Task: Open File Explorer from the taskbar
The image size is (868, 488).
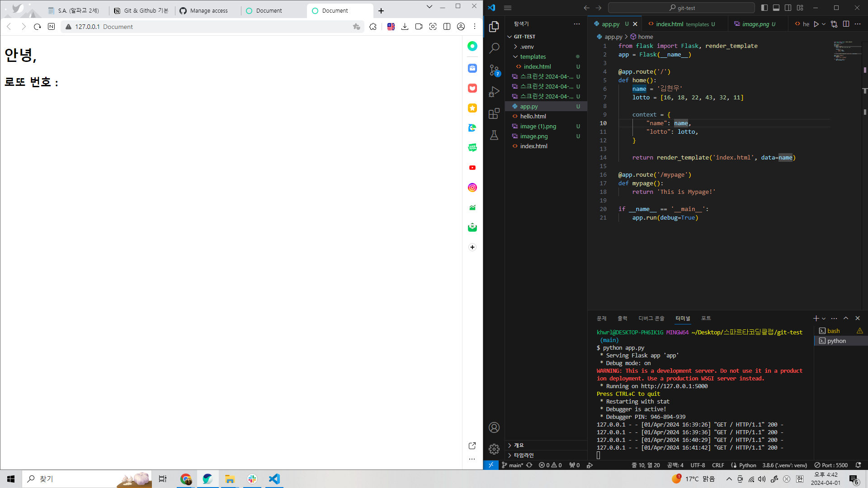Action: [230, 479]
